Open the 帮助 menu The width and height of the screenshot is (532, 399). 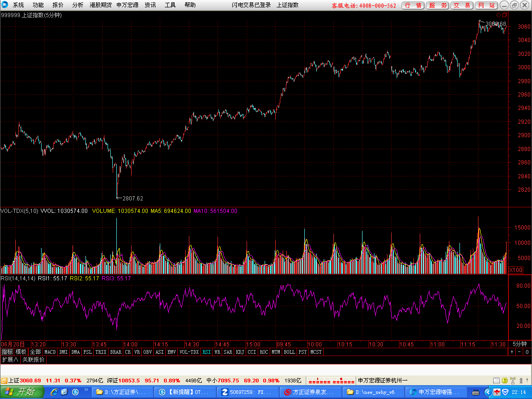point(190,5)
